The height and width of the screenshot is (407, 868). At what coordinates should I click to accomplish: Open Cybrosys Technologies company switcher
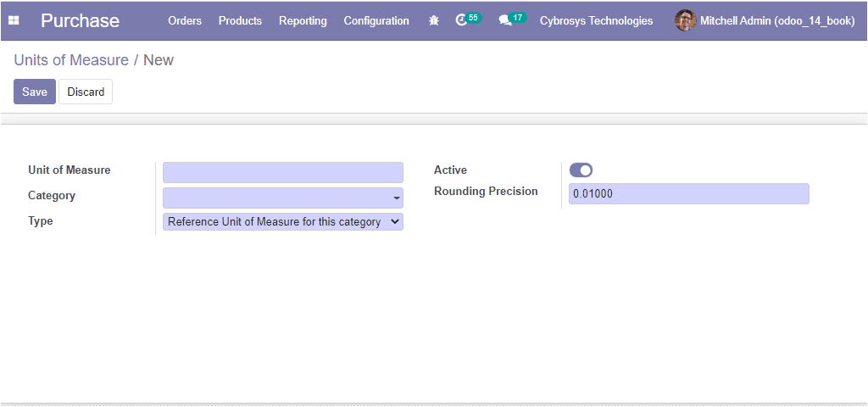click(x=596, y=21)
